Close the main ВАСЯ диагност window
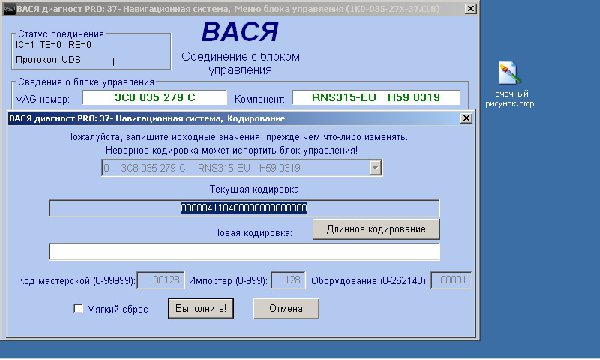The width and height of the screenshot is (600, 360). [x=470, y=8]
